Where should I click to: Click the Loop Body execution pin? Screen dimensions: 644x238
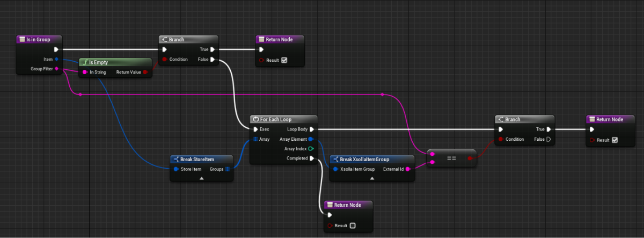[312, 129]
